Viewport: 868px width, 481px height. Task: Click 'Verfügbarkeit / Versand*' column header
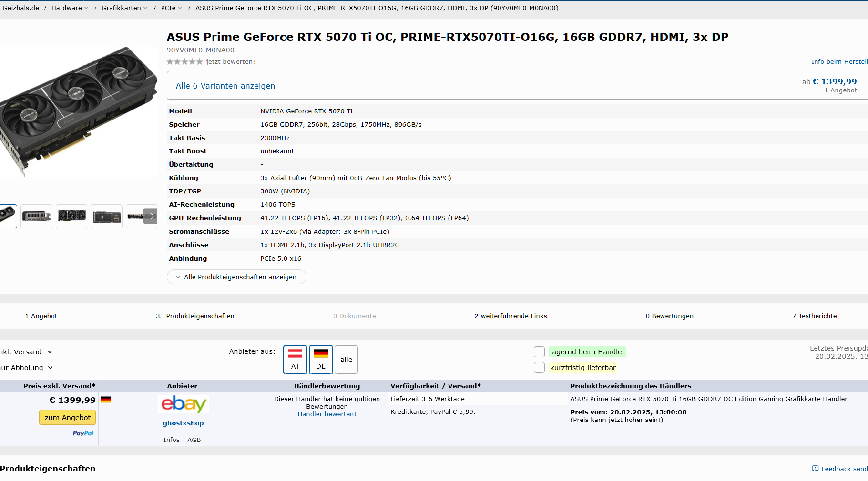click(x=436, y=386)
